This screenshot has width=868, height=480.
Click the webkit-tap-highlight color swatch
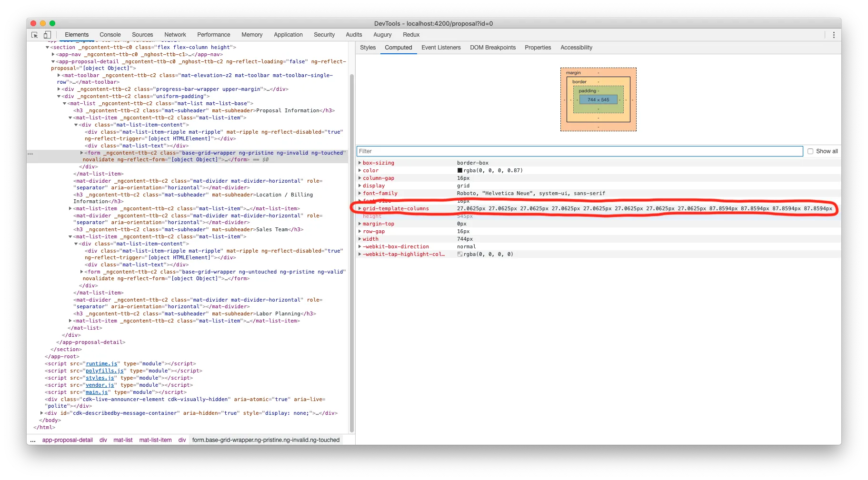(460, 254)
